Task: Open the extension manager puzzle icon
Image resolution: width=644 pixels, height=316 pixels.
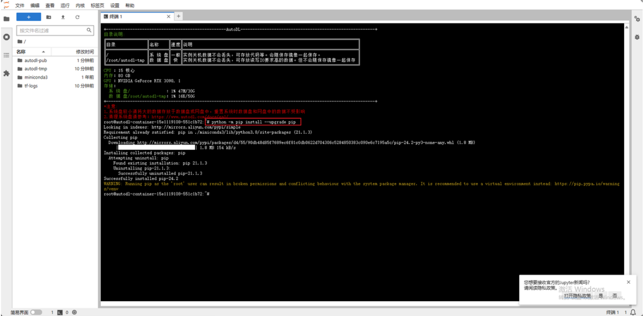Action: point(6,73)
